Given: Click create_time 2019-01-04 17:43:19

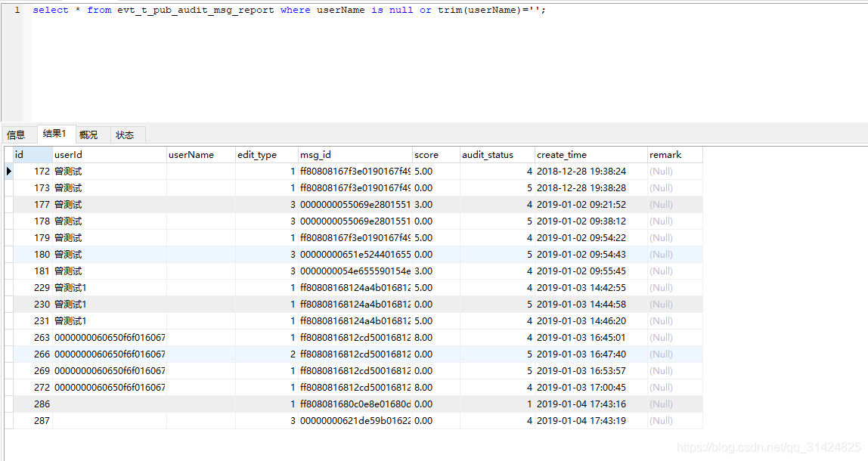Looking at the screenshot, I should tap(591, 421).
